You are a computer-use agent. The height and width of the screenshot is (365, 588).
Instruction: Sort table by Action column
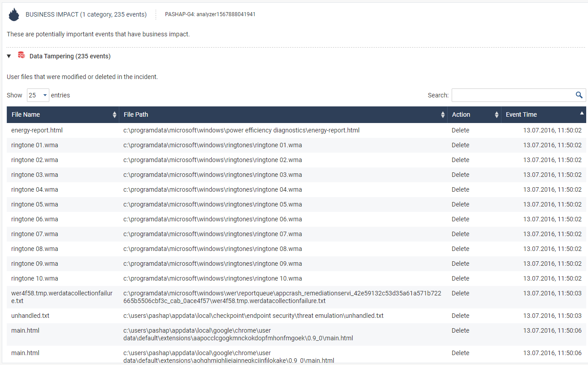[474, 114]
